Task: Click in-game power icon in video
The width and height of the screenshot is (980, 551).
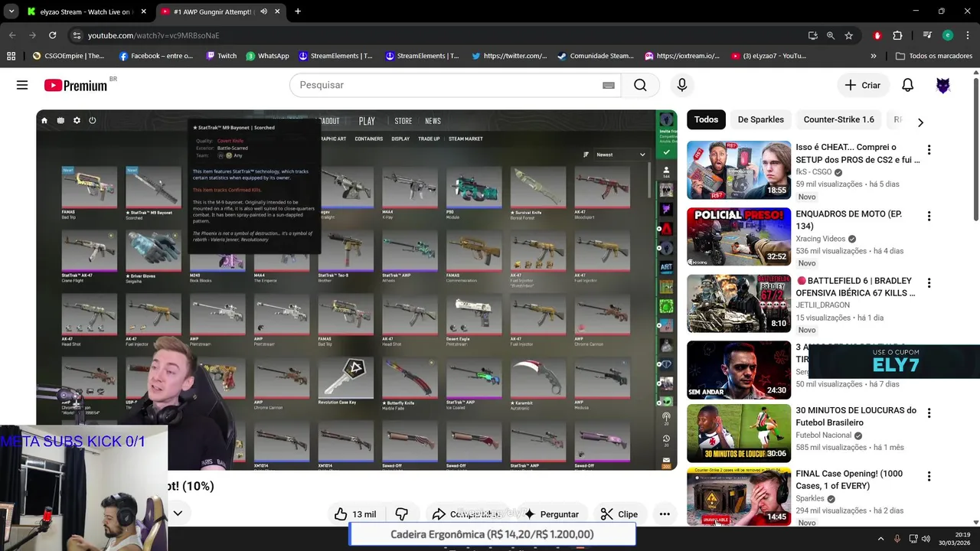Action: pos(93,120)
